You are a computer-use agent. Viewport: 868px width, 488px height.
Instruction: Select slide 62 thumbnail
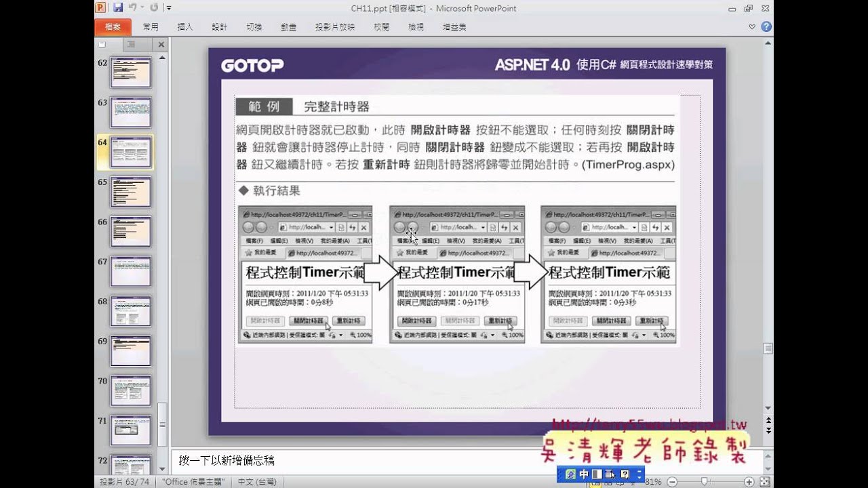pyautogui.click(x=131, y=73)
